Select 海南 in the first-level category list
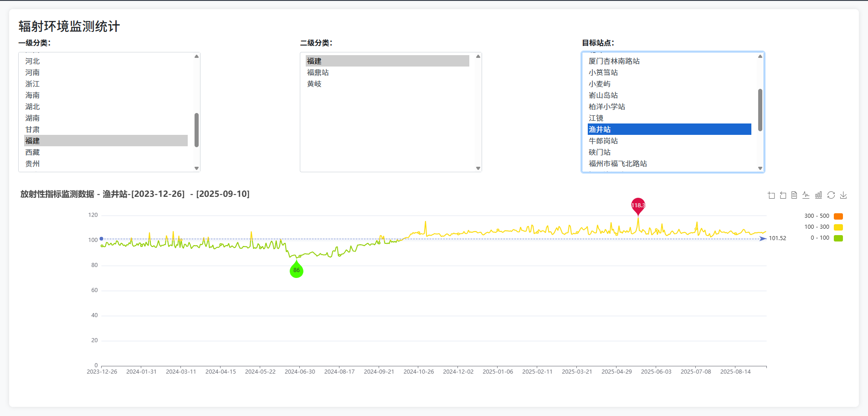Image resolution: width=868 pixels, height=416 pixels. click(x=106, y=95)
